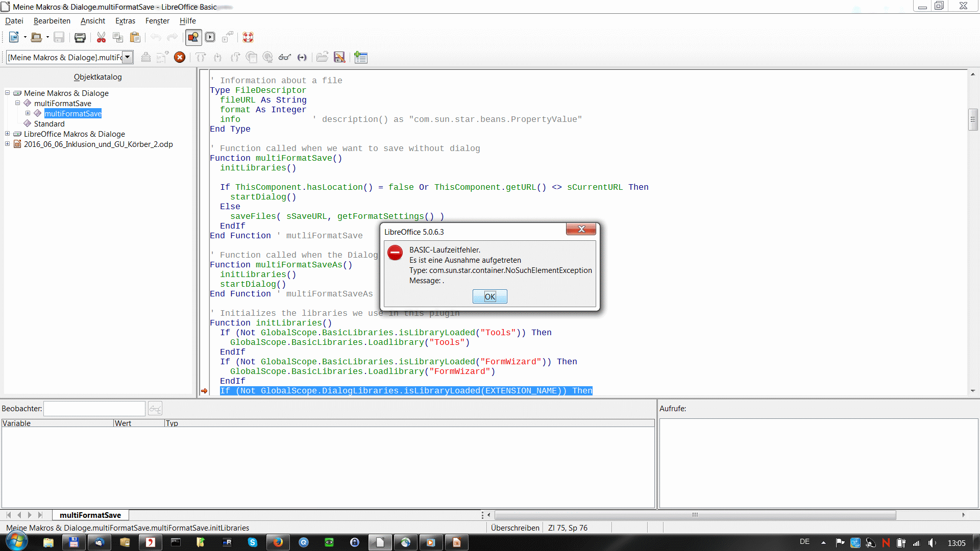Click the editor vertical scrollbar thumb

pyautogui.click(x=973, y=119)
